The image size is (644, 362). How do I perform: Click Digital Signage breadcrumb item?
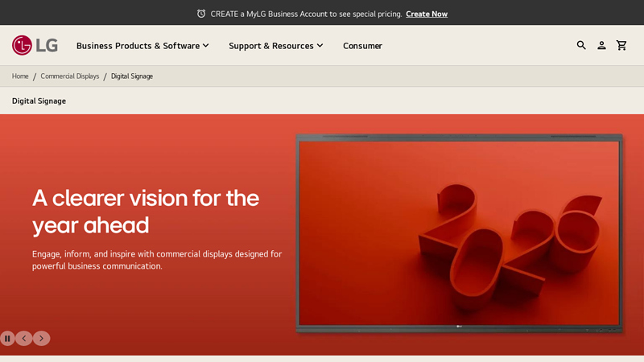coord(132,76)
